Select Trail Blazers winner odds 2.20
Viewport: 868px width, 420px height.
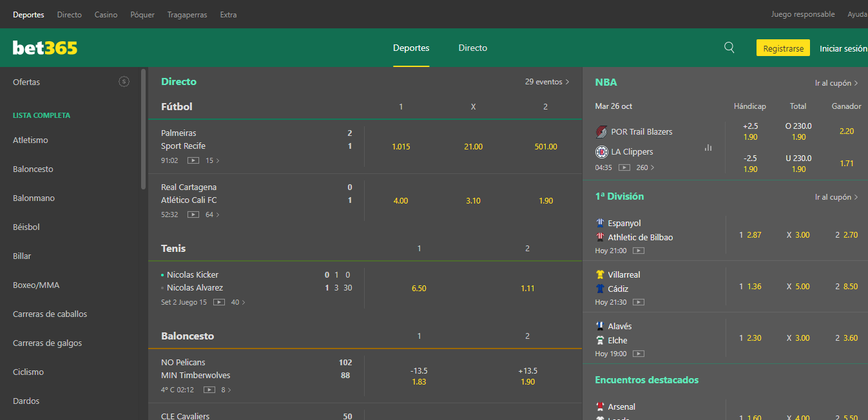pos(847,131)
